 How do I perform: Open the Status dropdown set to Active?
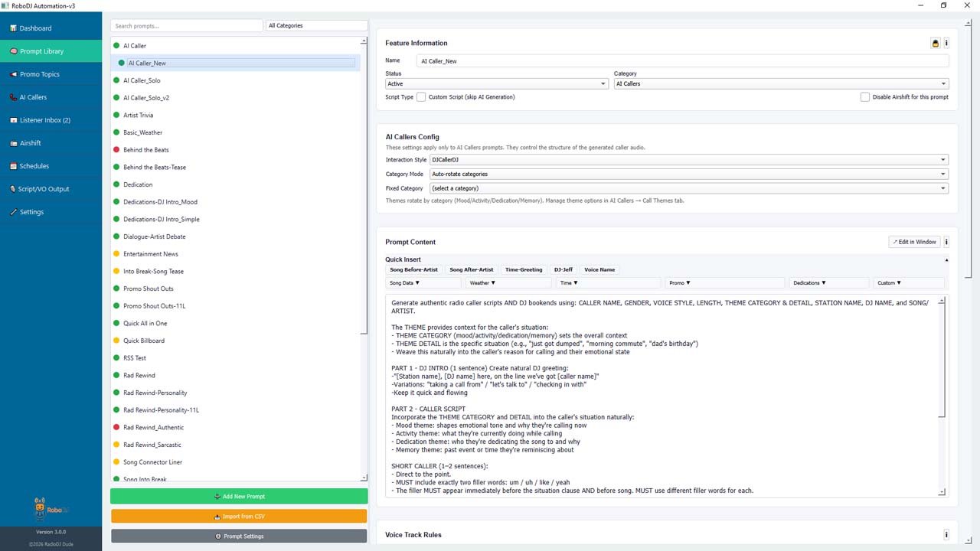pos(497,84)
